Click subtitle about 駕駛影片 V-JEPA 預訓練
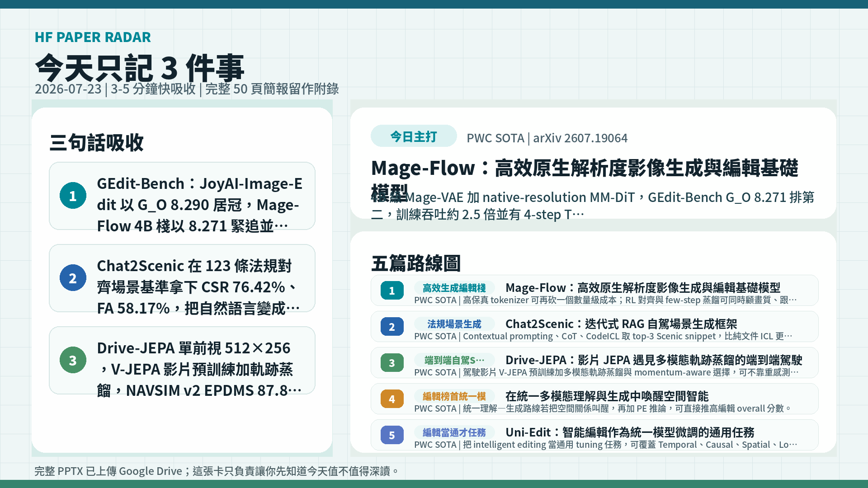 pyautogui.click(x=607, y=372)
